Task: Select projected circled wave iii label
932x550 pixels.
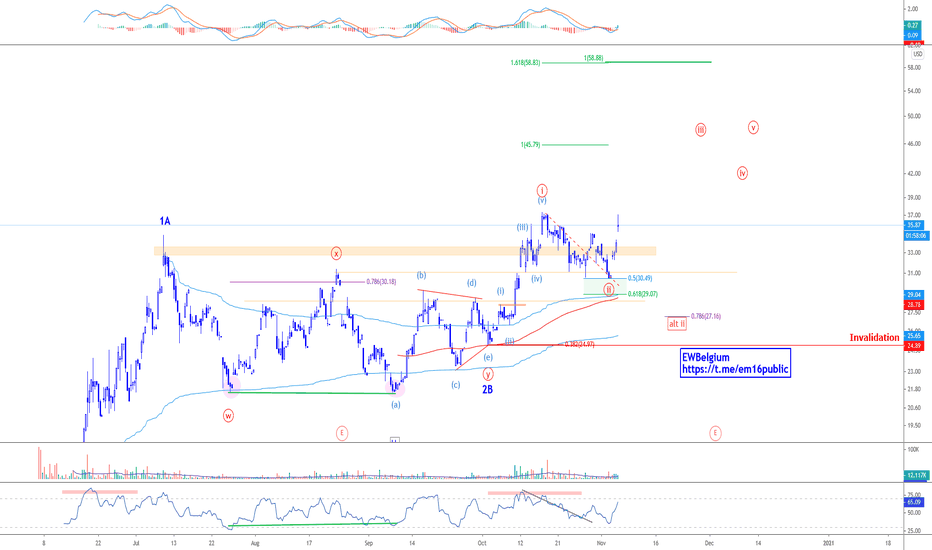Action: tap(701, 130)
